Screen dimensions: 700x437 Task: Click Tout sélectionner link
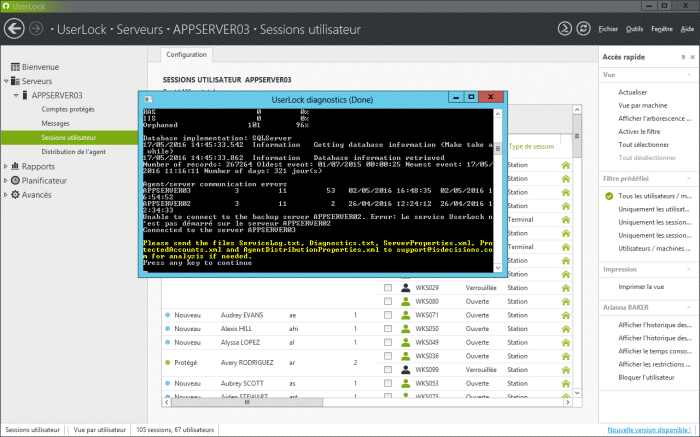[x=644, y=145]
